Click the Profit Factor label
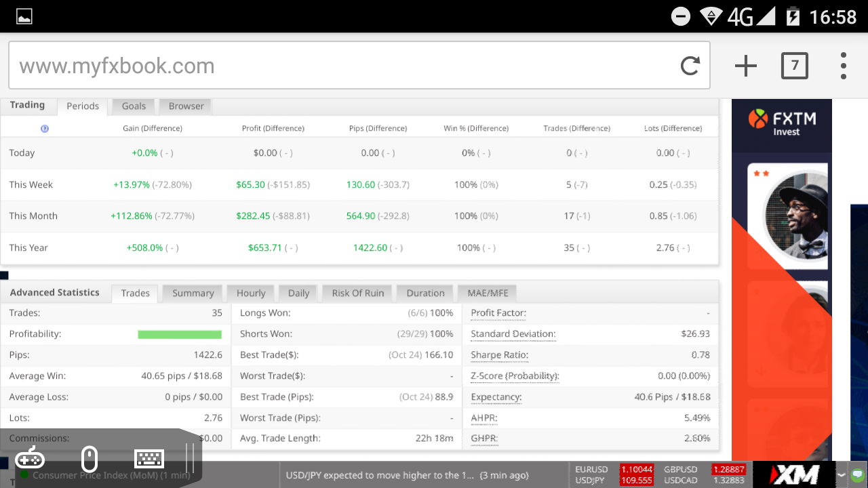 tap(498, 313)
